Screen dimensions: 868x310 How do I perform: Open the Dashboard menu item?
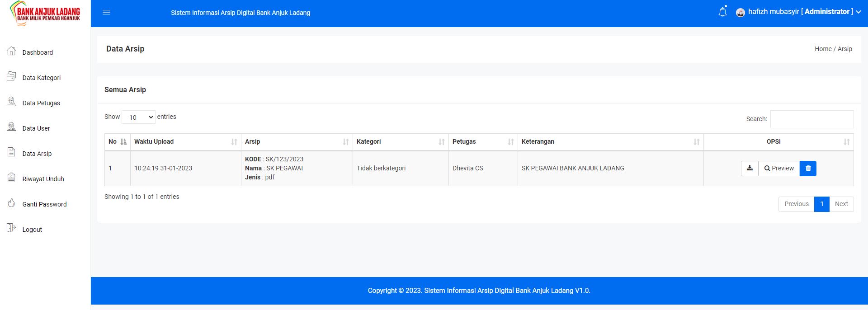coord(38,52)
